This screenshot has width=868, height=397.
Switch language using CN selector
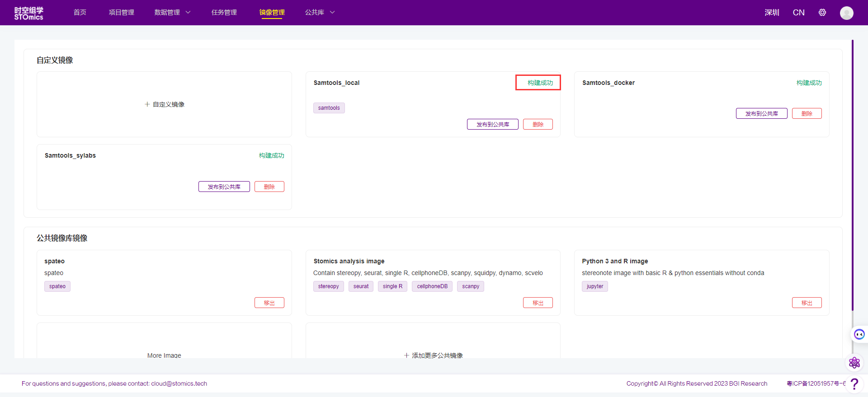pyautogui.click(x=798, y=13)
